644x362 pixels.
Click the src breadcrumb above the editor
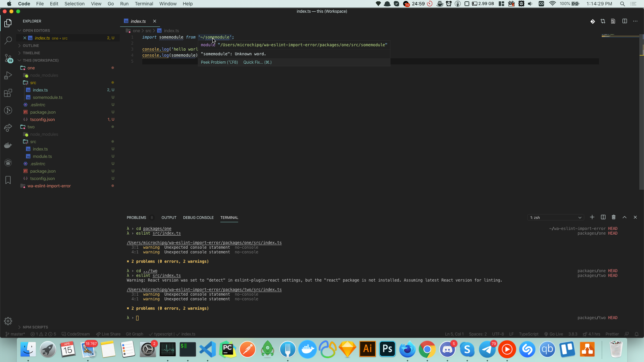coord(149,31)
